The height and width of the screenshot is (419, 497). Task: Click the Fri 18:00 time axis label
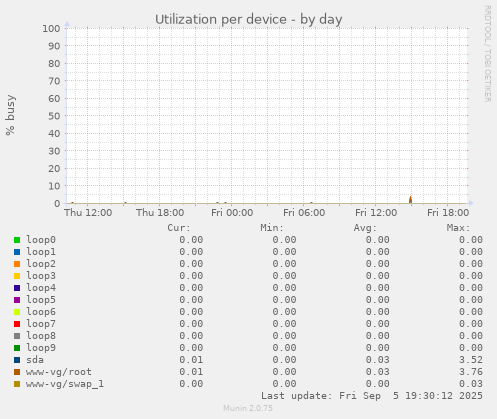coord(448,213)
